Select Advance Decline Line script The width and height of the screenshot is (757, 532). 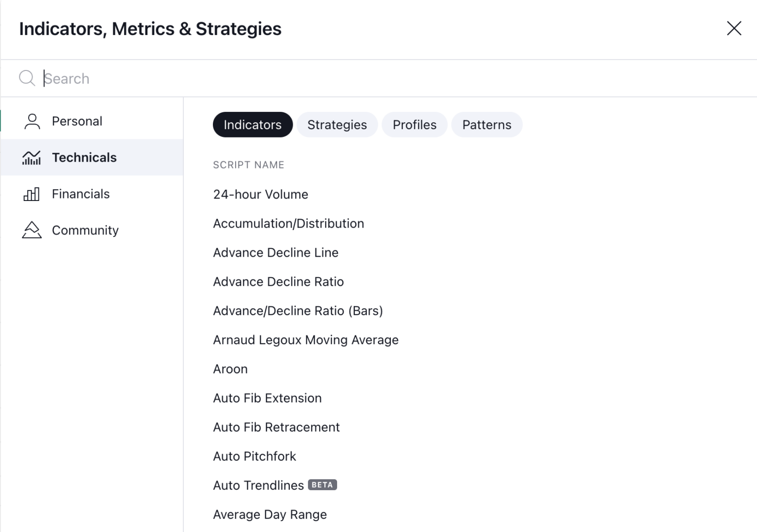coord(275,253)
